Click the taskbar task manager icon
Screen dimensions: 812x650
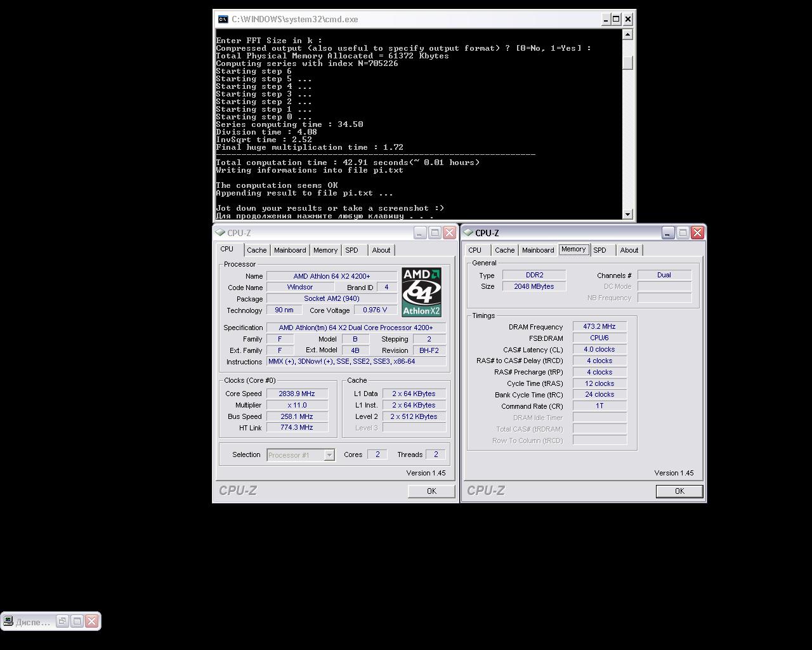pos(8,621)
